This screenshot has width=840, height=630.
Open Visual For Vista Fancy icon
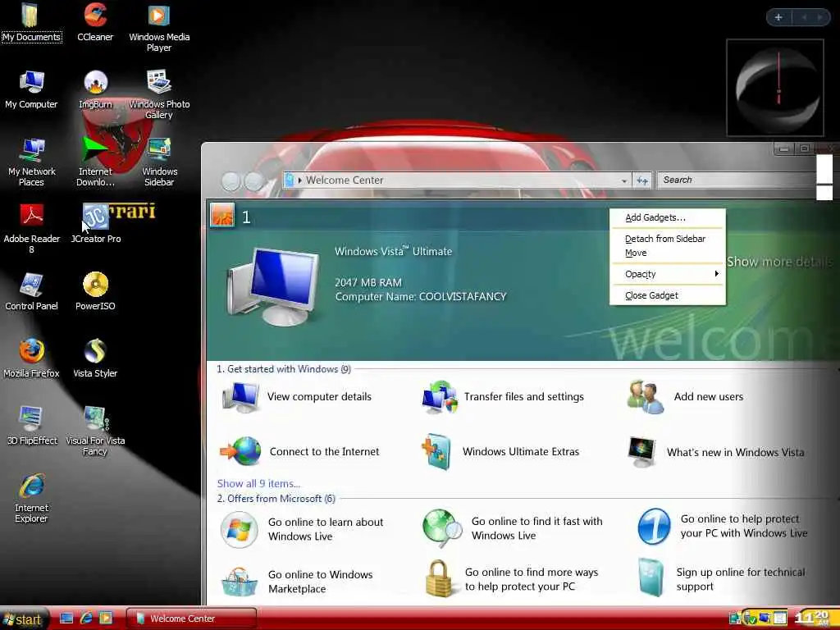click(95, 431)
